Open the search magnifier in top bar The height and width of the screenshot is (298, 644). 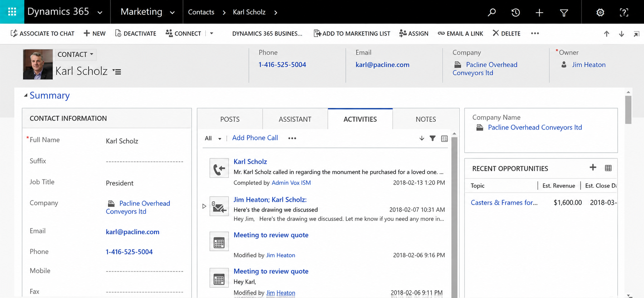coord(492,13)
